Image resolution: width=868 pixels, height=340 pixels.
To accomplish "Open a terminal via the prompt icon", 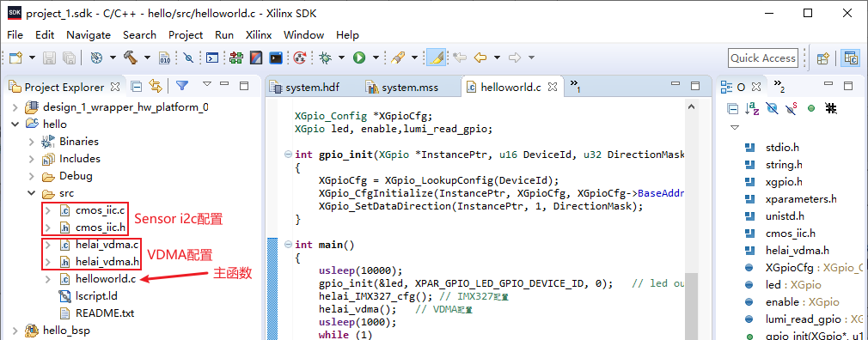I will click(212, 58).
